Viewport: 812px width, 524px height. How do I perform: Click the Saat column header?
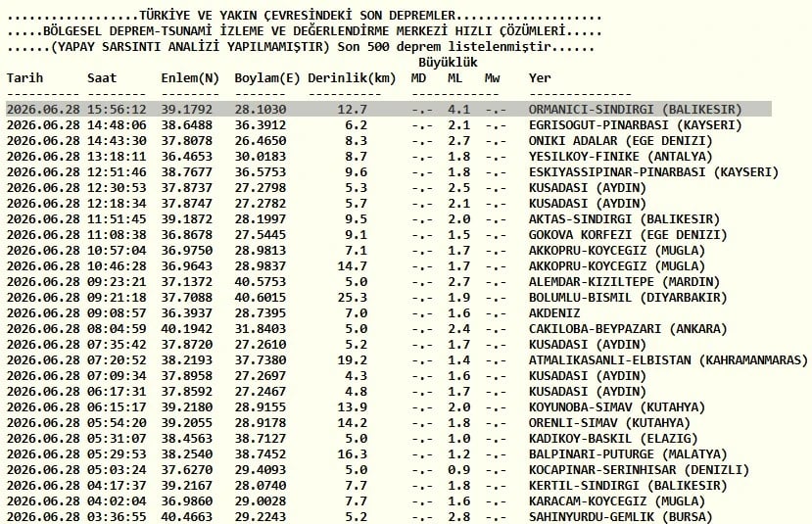pos(102,78)
